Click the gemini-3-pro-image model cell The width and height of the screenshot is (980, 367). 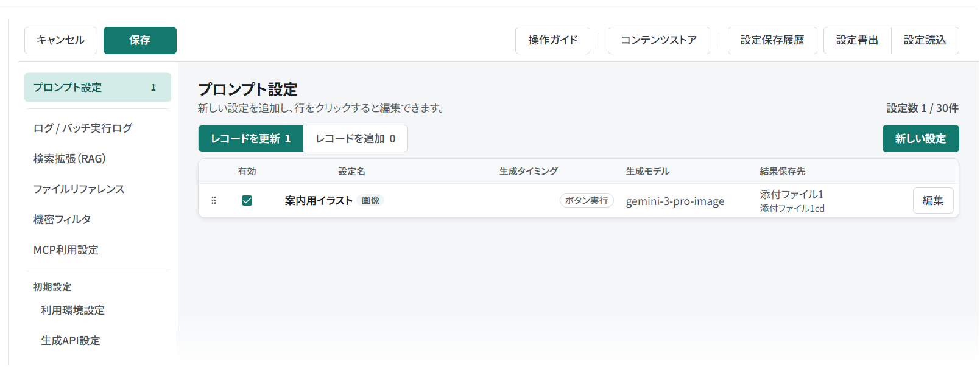(x=675, y=201)
